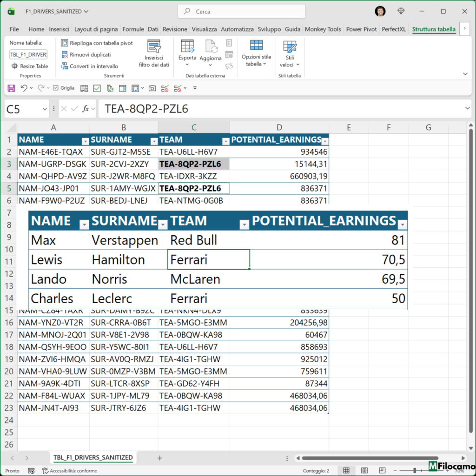The width and height of the screenshot is (476, 476).
Task: Click the first clear-filter red circle icon
Action: point(165,88)
